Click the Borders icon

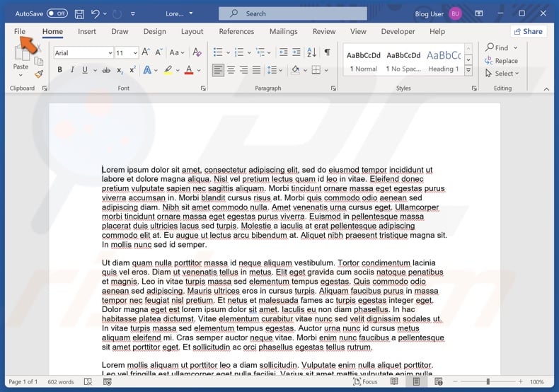(316, 70)
